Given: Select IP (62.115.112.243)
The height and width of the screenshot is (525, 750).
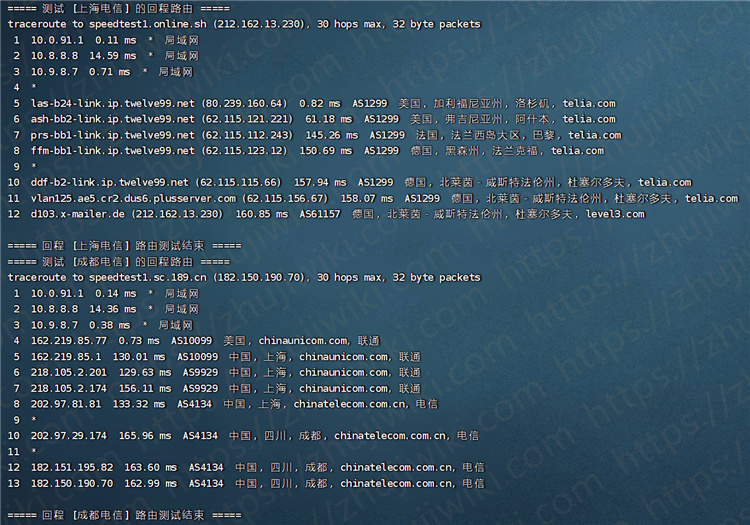Looking at the screenshot, I should [247, 135].
